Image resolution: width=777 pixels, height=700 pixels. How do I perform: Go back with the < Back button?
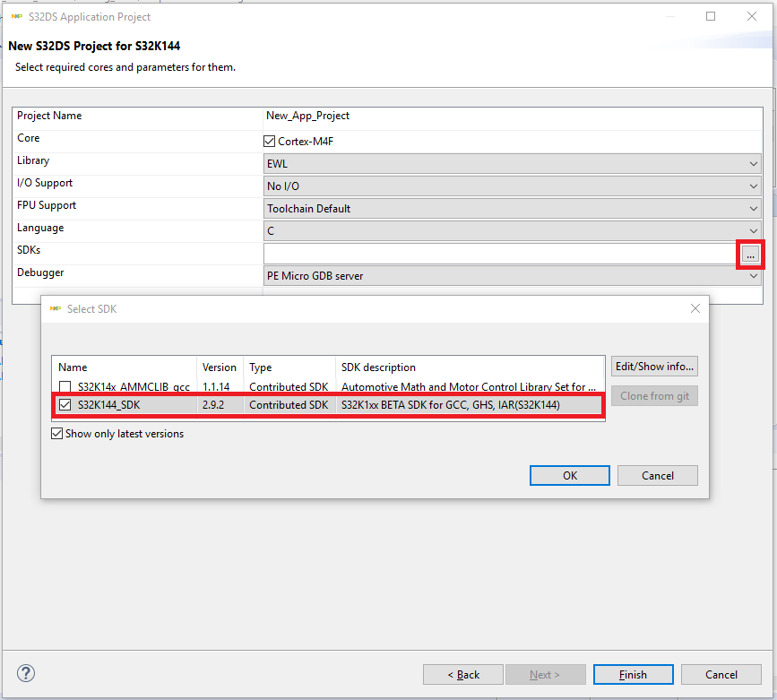pos(463,675)
